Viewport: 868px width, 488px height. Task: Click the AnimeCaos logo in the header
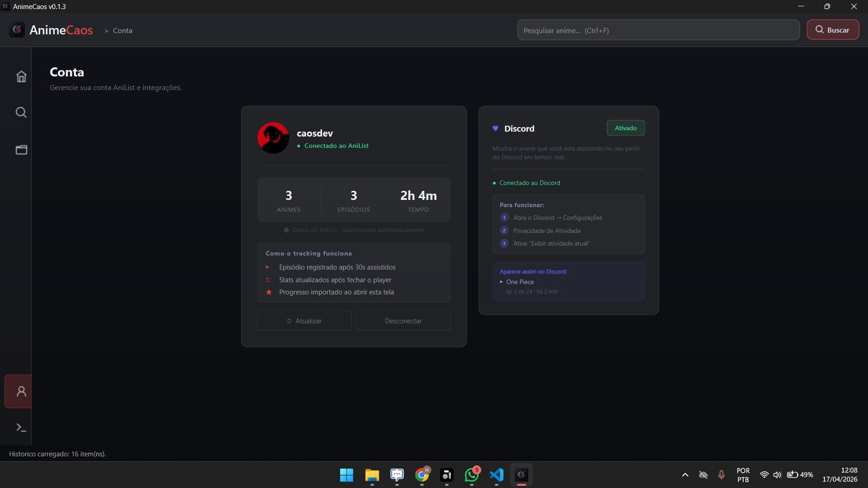tap(51, 30)
